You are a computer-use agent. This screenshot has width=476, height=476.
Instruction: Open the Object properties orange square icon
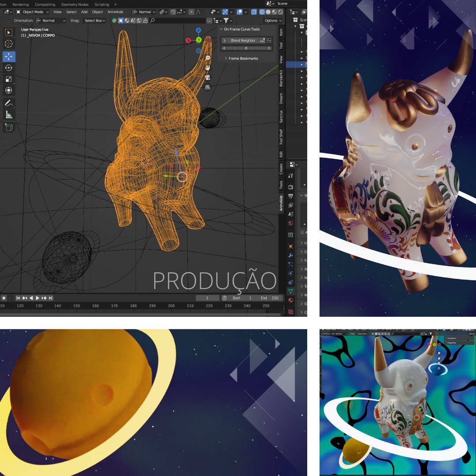pos(290,246)
